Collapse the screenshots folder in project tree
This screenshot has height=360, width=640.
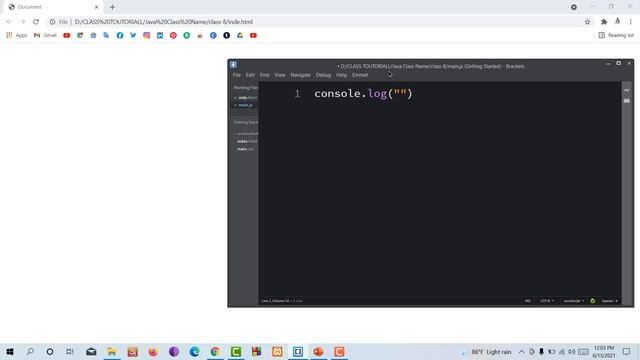[x=247, y=133]
